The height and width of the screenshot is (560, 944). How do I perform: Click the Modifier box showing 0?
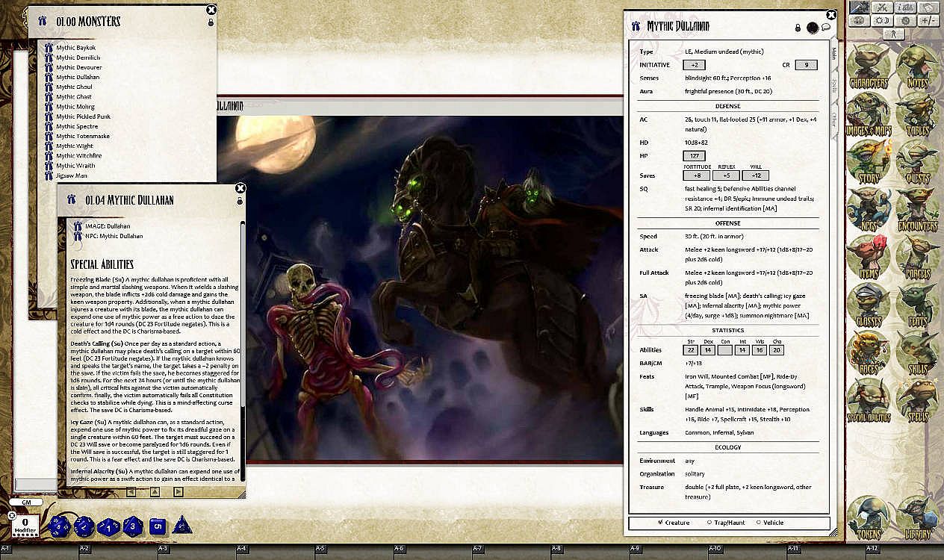[x=25, y=525]
